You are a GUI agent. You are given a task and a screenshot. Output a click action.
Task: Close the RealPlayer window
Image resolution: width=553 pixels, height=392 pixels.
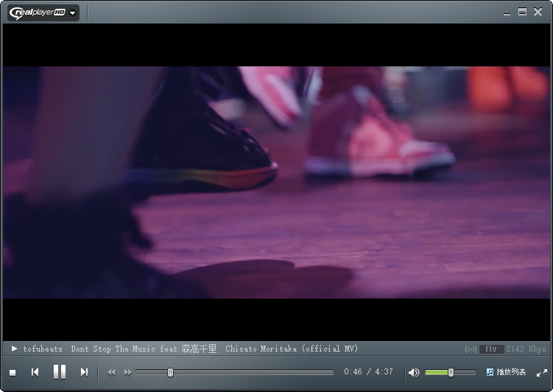point(538,12)
